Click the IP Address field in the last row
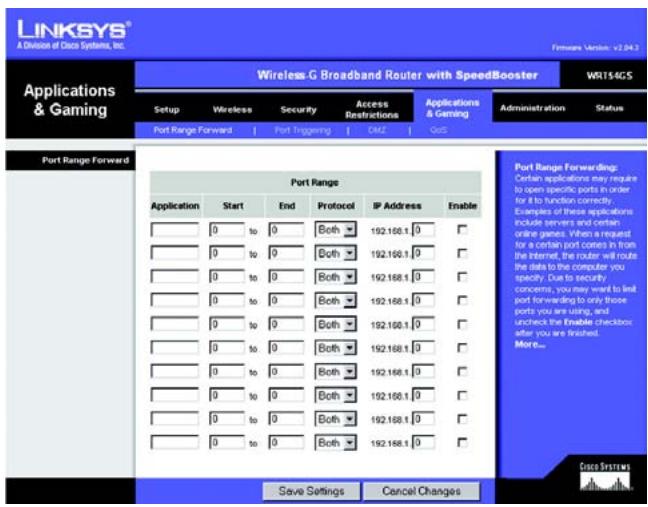Viewport: 648px width, 507px height. [x=424, y=443]
